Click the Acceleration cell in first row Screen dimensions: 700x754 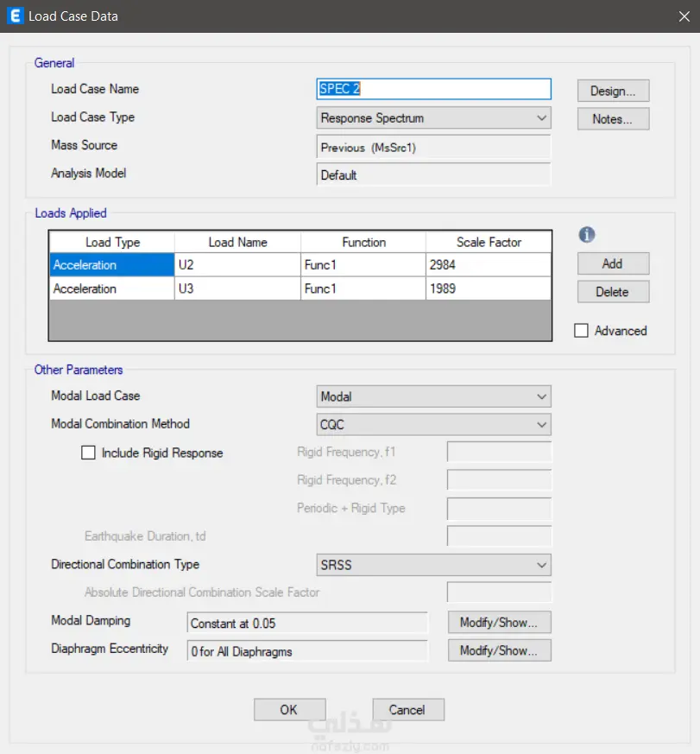[x=111, y=265]
